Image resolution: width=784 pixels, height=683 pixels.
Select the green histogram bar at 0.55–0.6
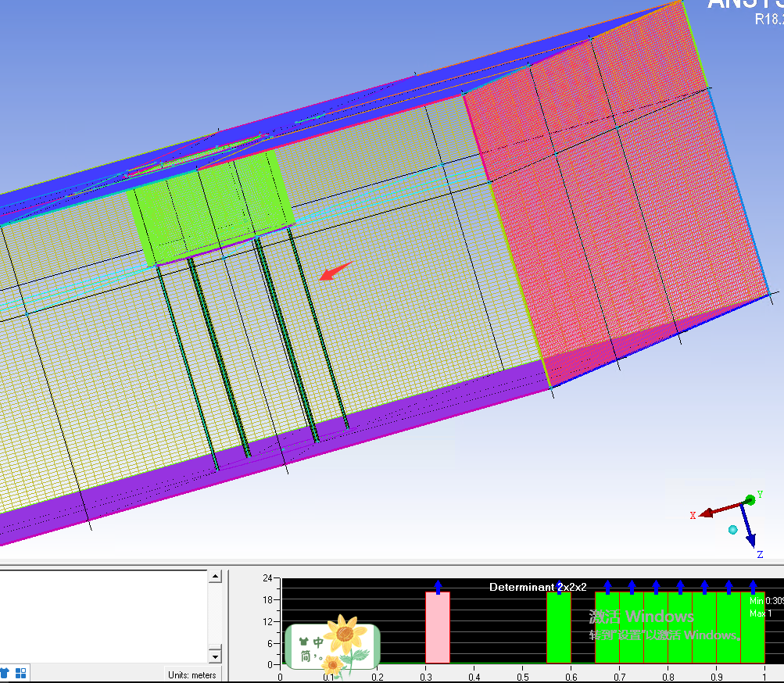[x=558, y=628]
